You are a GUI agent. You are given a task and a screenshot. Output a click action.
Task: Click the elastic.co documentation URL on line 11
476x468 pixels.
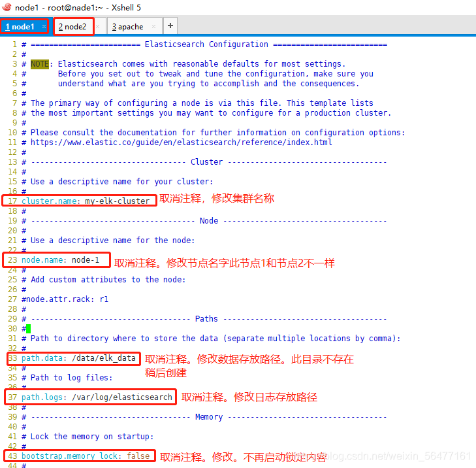point(182,142)
